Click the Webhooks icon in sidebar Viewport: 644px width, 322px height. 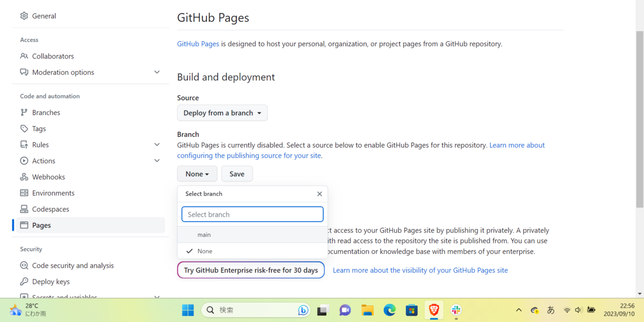click(x=24, y=177)
